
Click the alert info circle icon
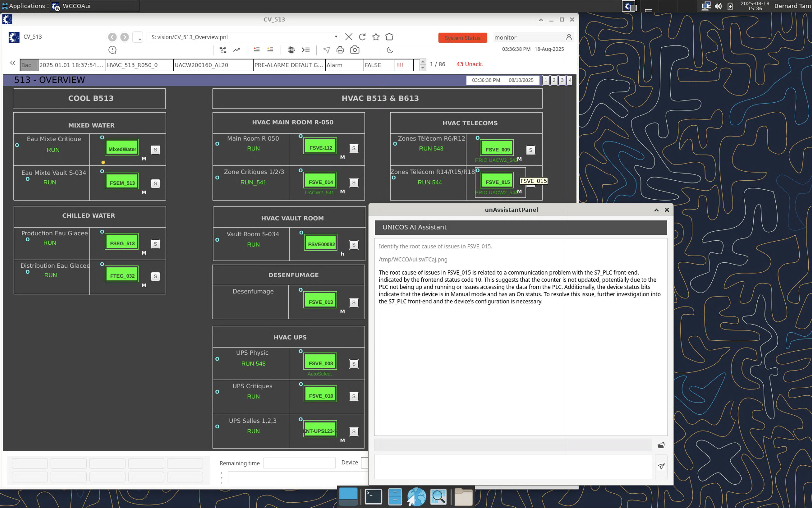(113, 50)
